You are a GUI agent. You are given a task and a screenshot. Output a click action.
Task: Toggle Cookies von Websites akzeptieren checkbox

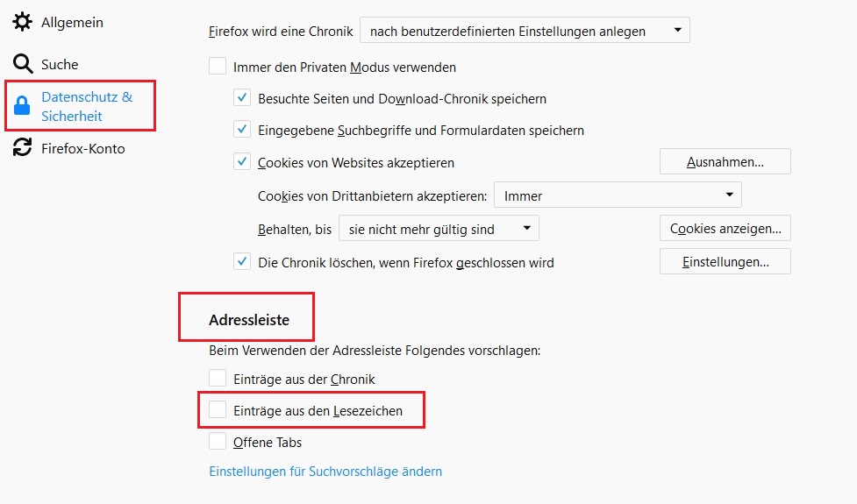click(x=242, y=162)
